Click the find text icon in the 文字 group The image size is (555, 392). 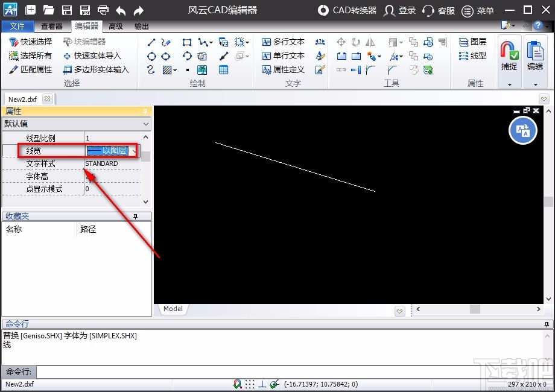click(320, 42)
